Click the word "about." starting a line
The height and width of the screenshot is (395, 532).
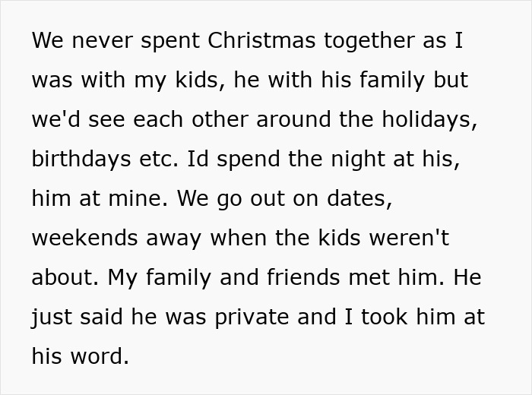tap(65, 278)
